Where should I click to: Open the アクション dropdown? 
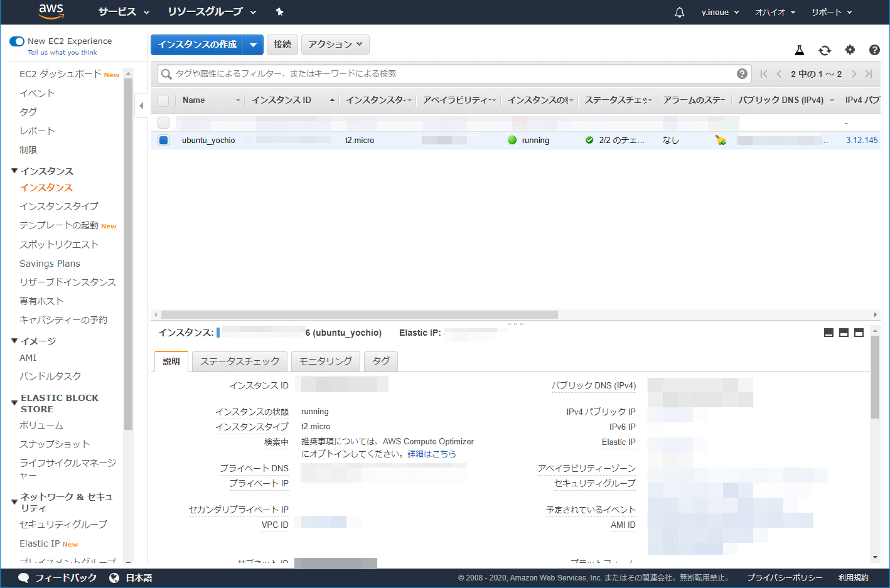coord(335,45)
